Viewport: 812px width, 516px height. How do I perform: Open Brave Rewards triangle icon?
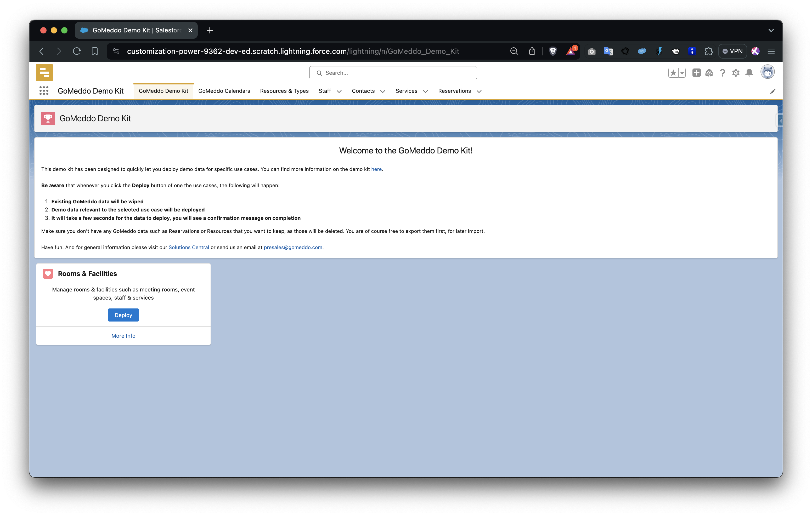pyautogui.click(x=571, y=51)
